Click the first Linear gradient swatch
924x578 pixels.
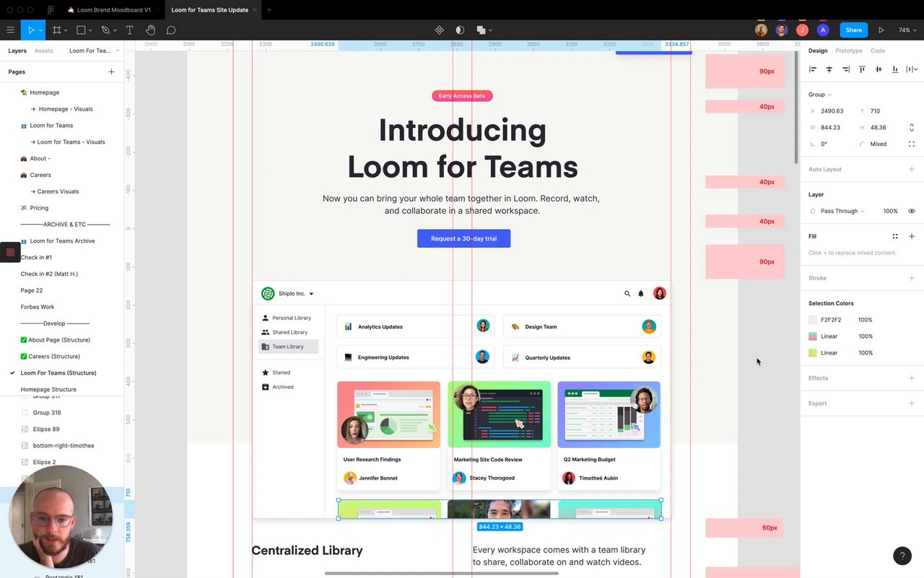tap(813, 336)
